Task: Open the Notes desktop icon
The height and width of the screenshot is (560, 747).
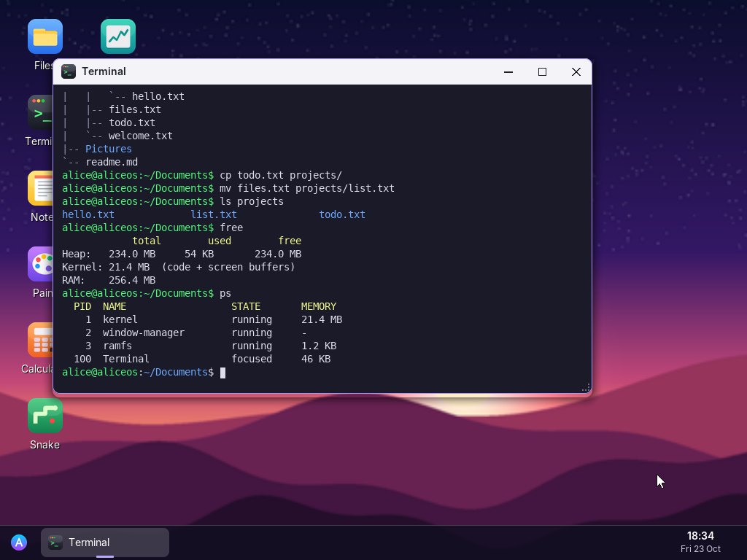Action: point(41,189)
